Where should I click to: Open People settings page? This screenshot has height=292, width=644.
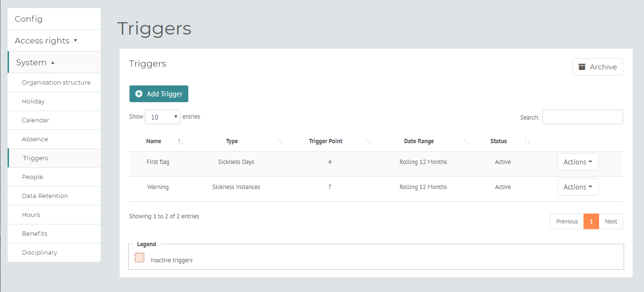(54, 177)
